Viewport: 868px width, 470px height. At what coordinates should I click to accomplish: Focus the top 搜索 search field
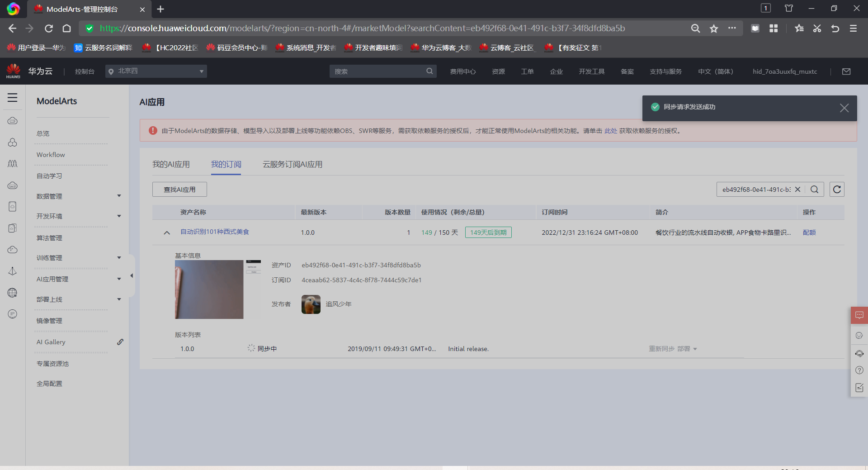click(x=383, y=71)
